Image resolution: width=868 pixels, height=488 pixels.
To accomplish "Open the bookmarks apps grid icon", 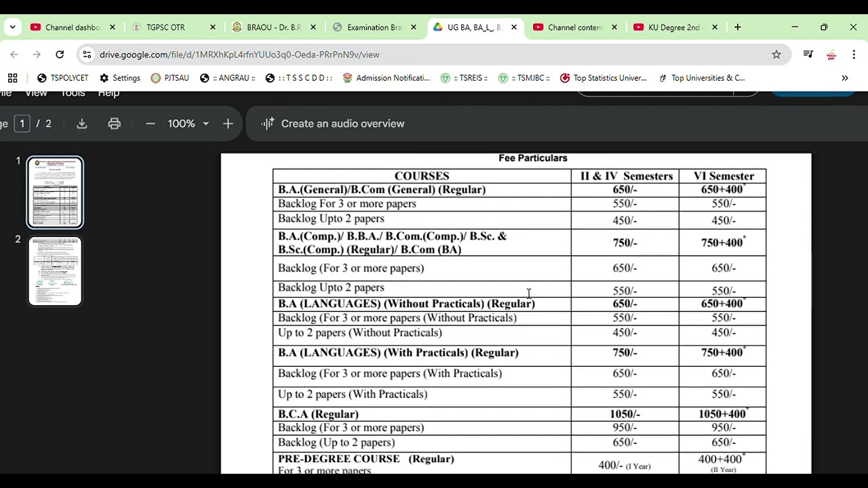I will pos(12,78).
